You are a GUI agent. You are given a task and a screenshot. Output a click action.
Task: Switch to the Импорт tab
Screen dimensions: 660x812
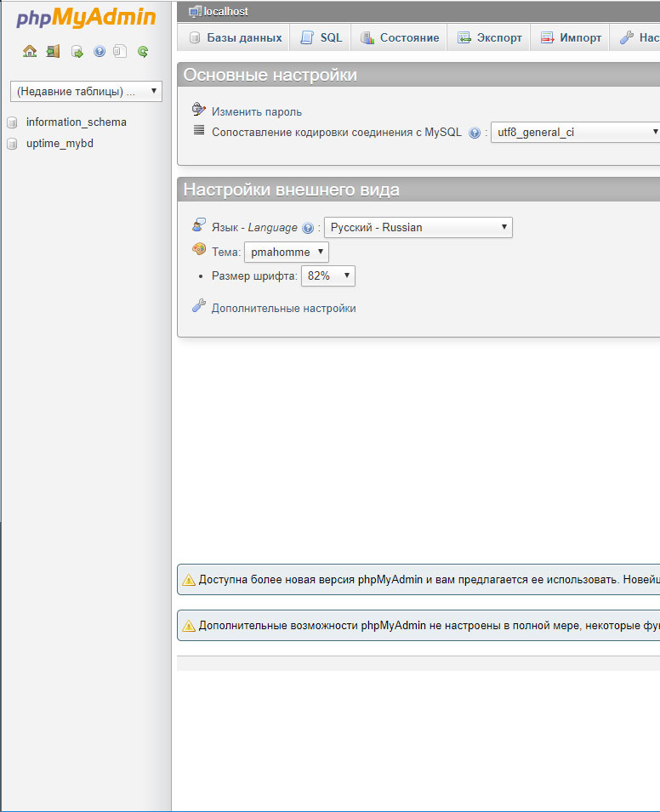tap(571, 37)
